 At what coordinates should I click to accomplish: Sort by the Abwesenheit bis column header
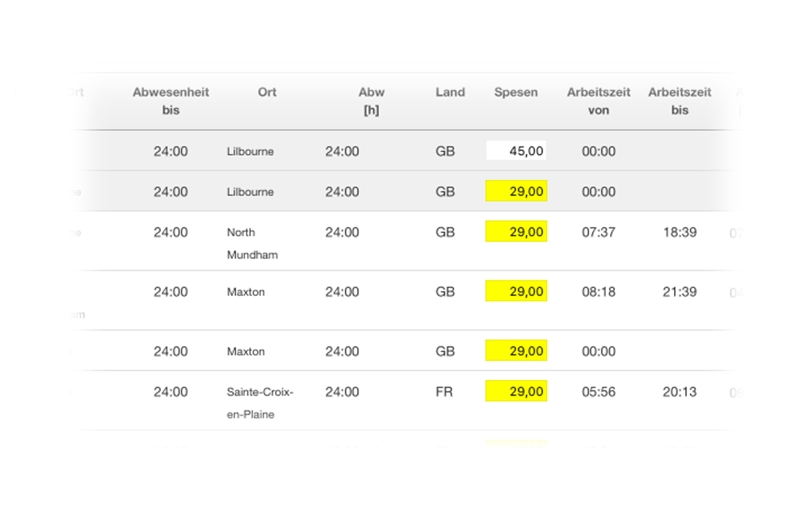171,101
